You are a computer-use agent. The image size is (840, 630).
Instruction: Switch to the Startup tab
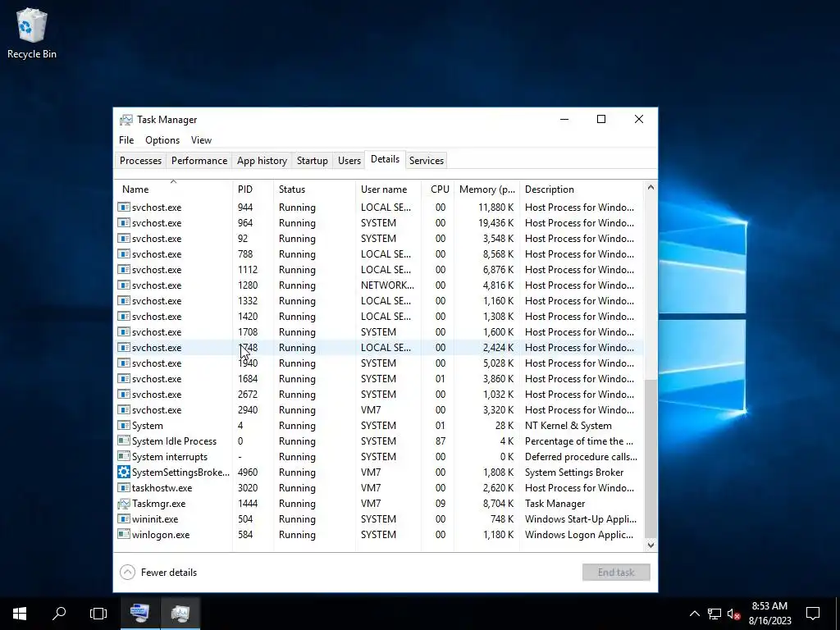click(x=313, y=161)
